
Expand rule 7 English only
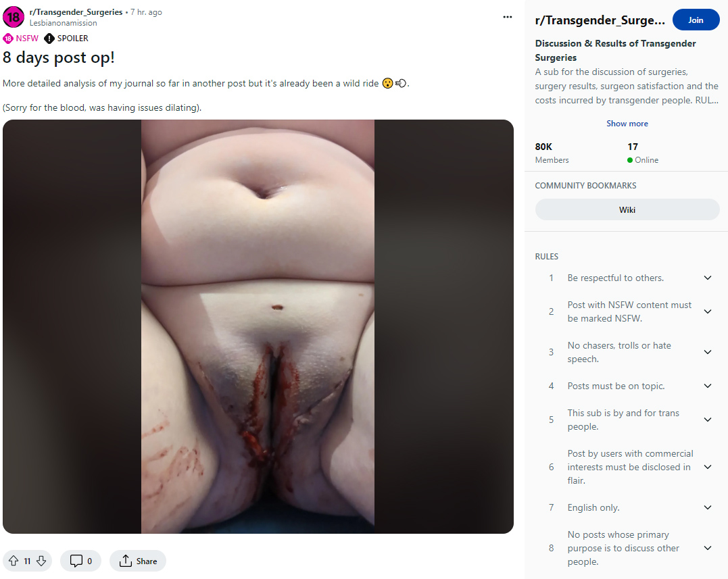tap(708, 507)
